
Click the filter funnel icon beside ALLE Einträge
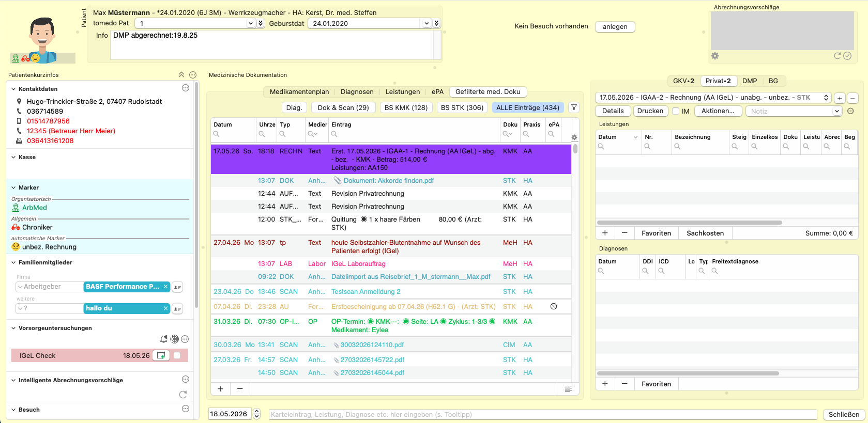[574, 107]
